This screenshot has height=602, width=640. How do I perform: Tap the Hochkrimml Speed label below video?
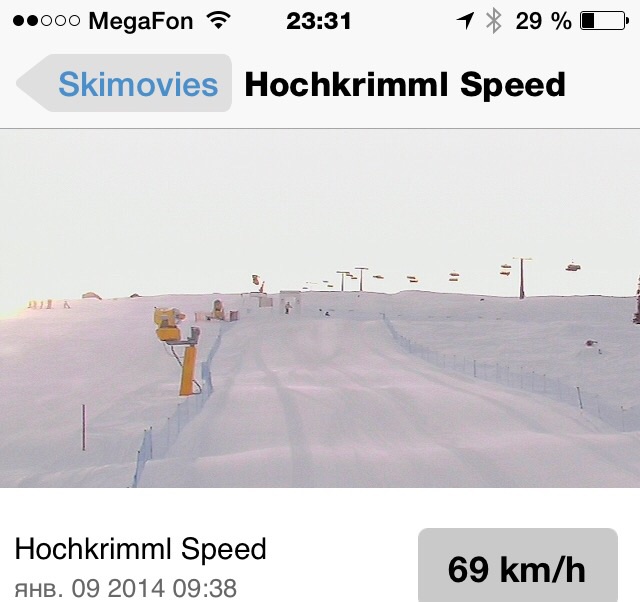[140, 549]
